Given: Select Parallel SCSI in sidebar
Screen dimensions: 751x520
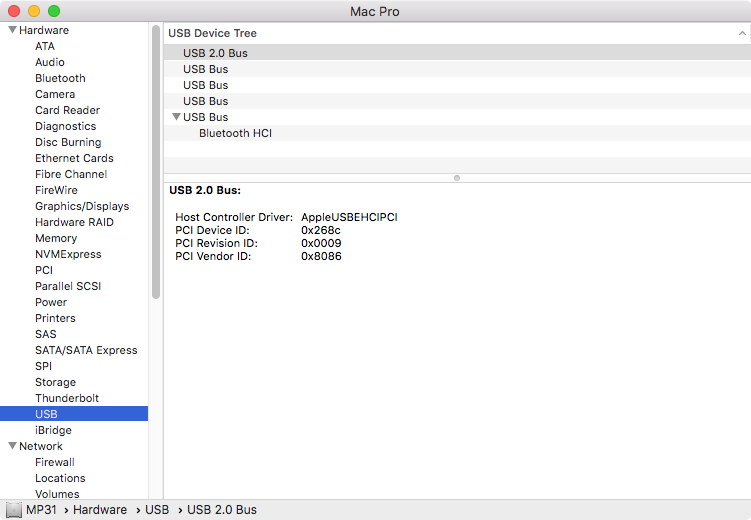Looking at the screenshot, I should pyautogui.click(x=68, y=286).
